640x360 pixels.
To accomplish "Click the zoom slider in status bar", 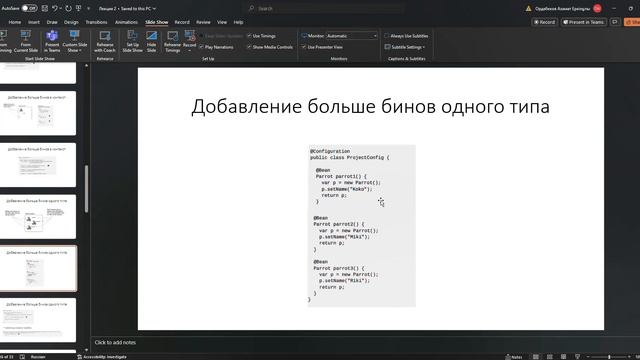I will [609, 357].
